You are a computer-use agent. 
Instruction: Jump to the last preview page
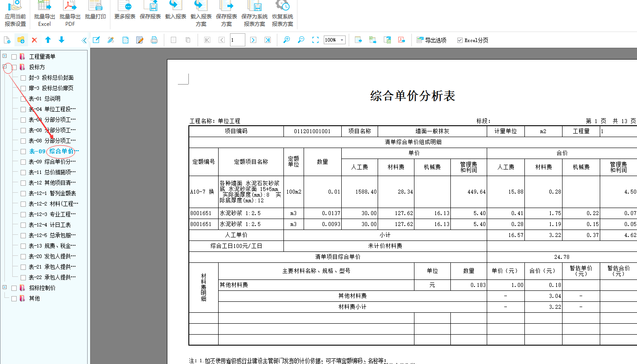point(267,40)
